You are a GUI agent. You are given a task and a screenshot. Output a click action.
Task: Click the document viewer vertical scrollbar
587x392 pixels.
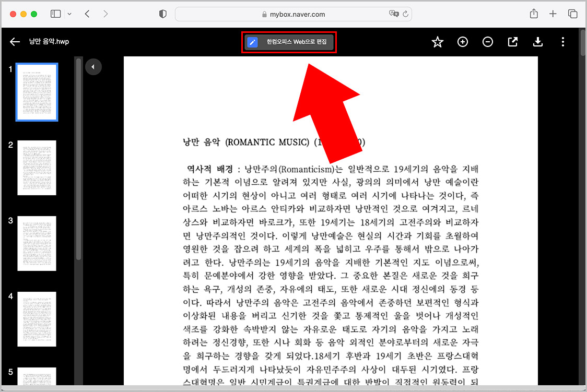point(583,42)
